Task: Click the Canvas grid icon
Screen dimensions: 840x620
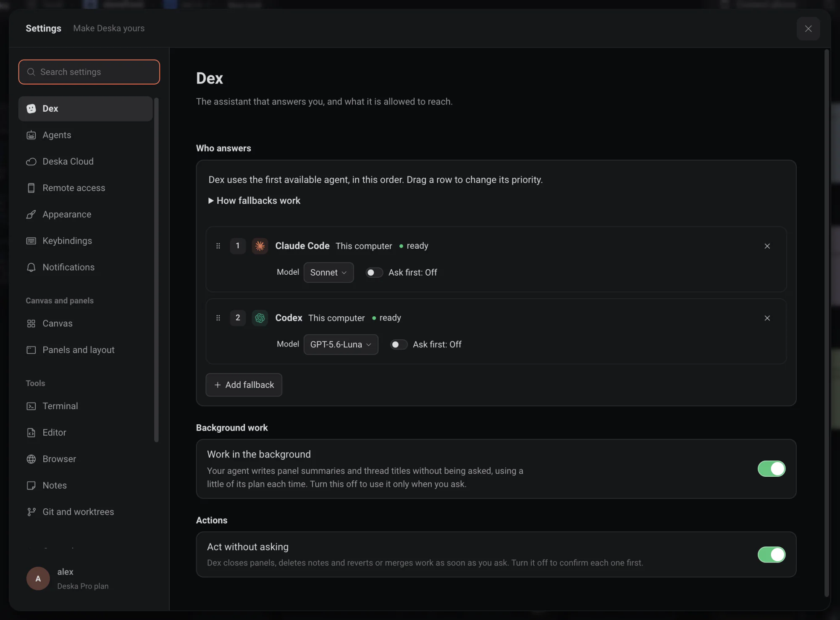Action: pyautogui.click(x=31, y=323)
